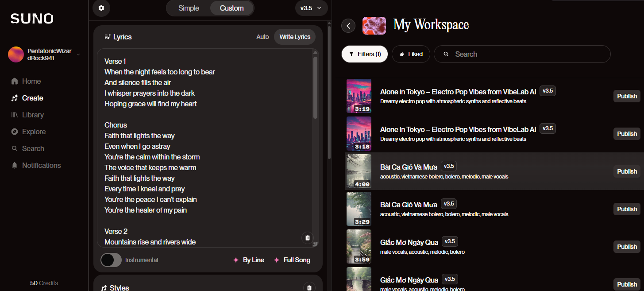This screenshot has width=644, height=291.
Task: Click the PentatonicWizardRock941 profile avatar
Action: (x=16, y=54)
